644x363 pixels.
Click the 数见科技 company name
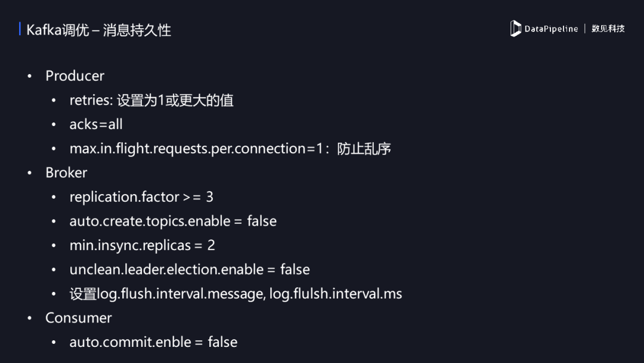point(608,29)
